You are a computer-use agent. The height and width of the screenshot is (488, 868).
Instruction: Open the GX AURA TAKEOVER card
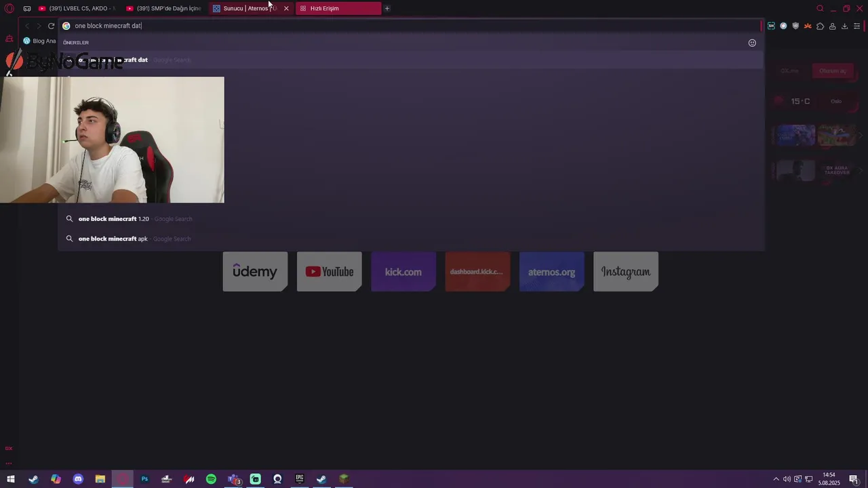pos(836,170)
